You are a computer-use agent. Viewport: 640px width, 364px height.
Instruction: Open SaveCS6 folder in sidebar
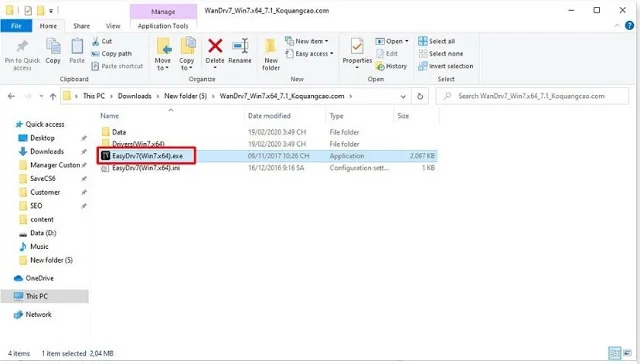point(42,178)
